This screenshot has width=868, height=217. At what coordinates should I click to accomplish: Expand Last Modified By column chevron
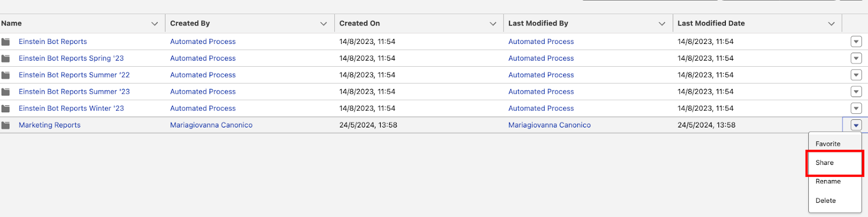(x=662, y=24)
